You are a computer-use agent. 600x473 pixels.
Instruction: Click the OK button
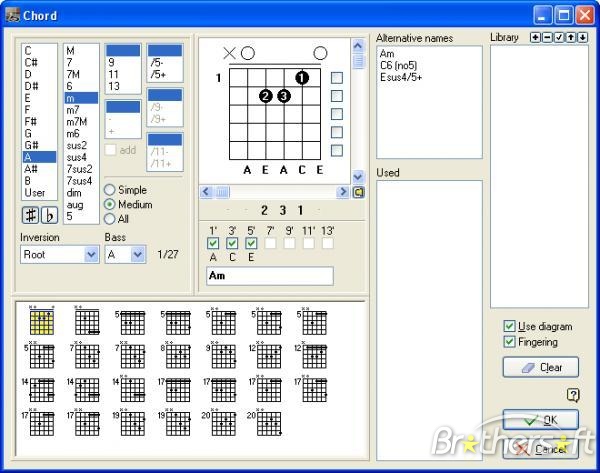point(540,420)
